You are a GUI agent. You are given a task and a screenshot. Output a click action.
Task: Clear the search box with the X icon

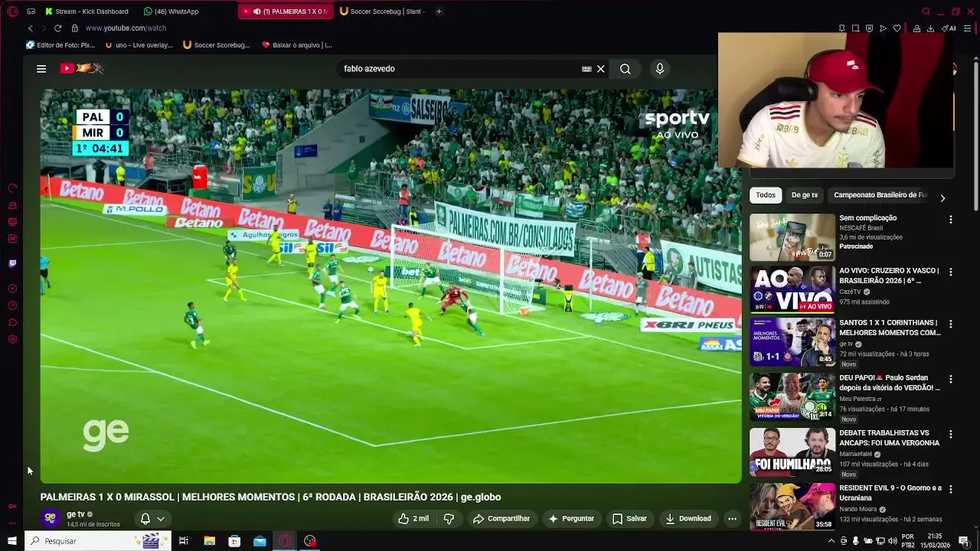pyautogui.click(x=601, y=69)
